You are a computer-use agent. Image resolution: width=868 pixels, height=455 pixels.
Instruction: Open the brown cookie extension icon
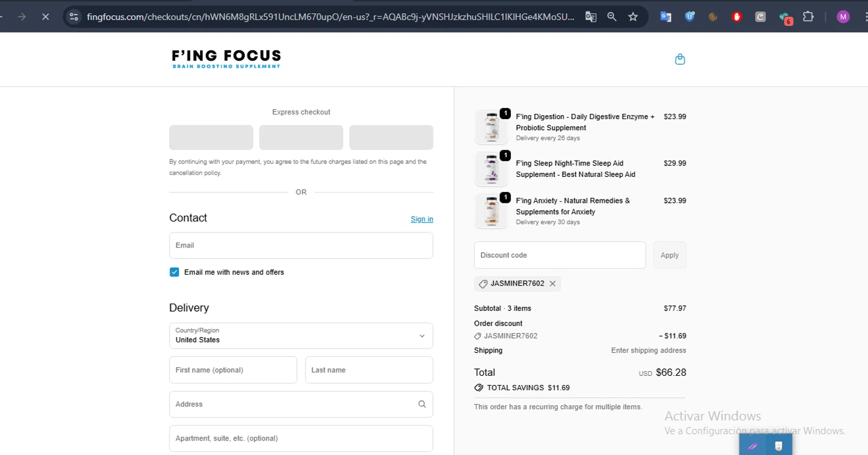click(x=713, y=17)
